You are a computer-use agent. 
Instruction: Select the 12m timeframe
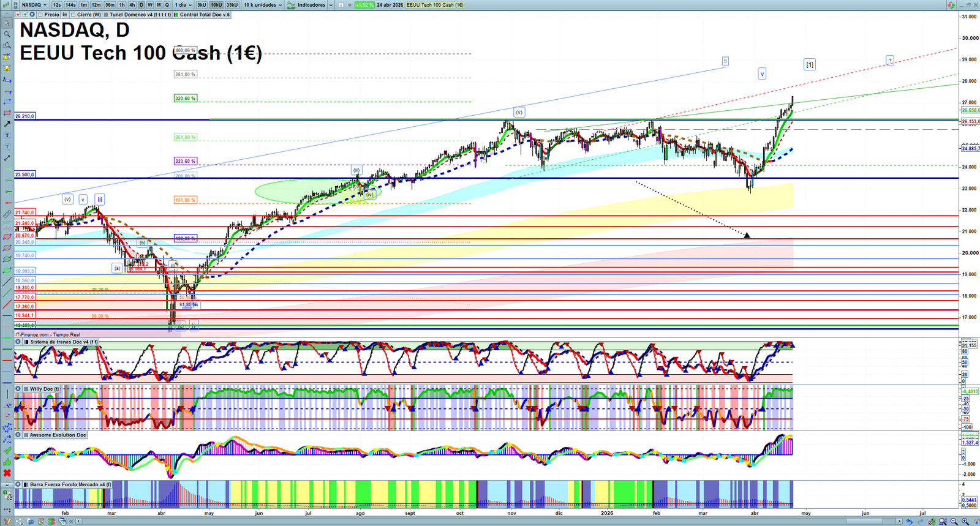tap(96, 5)
